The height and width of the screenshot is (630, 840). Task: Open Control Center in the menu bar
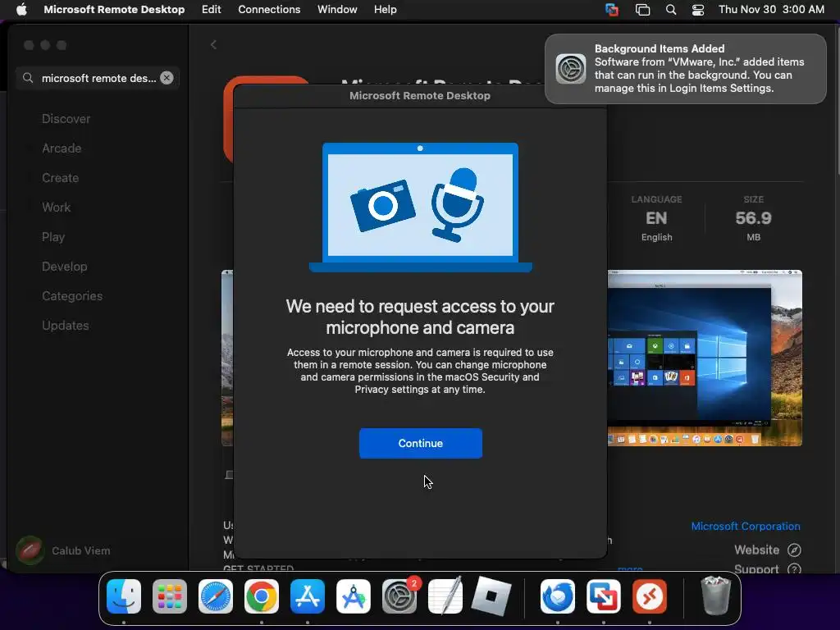click(698, 10)
